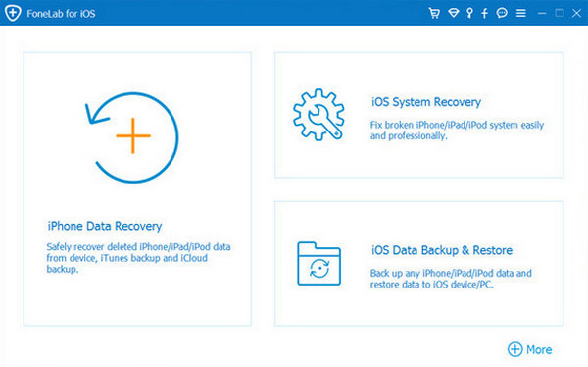Open the shopping cart purchase icon
Viewport: 588px width, 367px height.
[x=434, y=13]
